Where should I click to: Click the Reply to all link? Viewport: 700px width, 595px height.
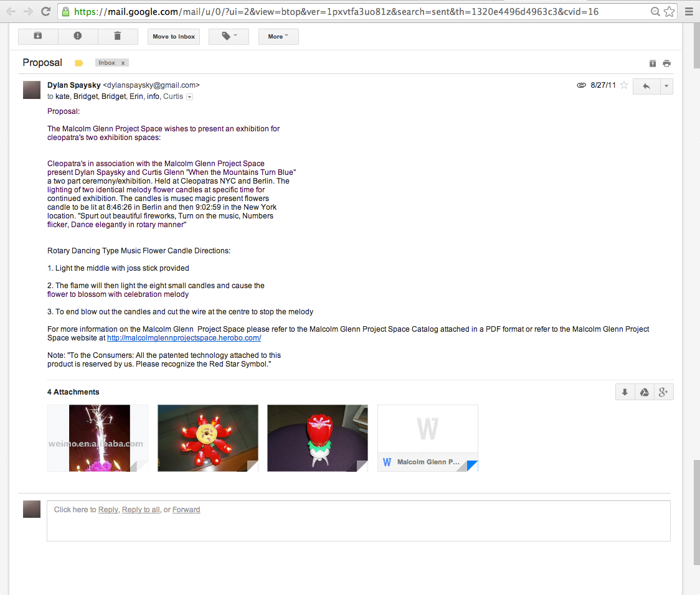(x=141, y=510)
